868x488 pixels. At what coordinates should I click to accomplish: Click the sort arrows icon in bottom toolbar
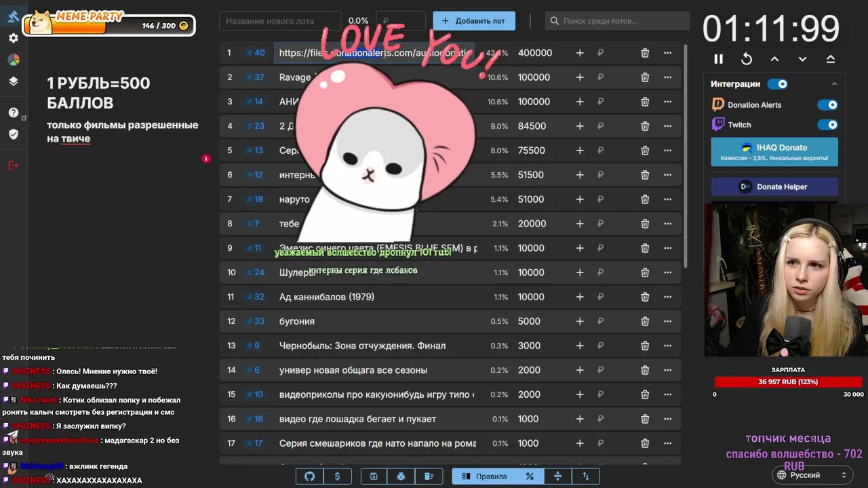586,476
